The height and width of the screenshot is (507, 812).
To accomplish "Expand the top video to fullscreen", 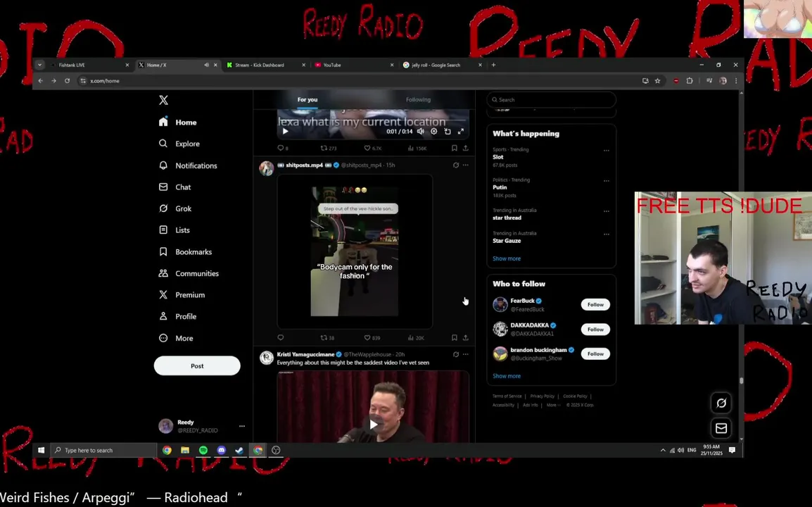I will click(461, 131).
